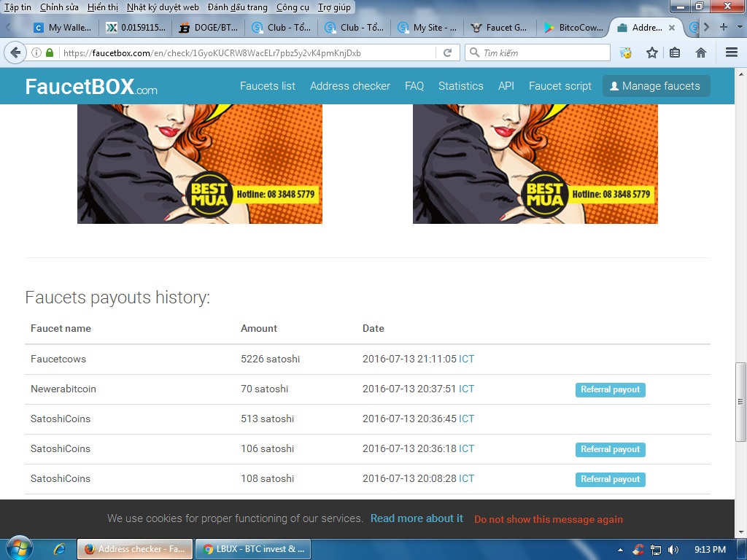
Task: Click scrollbar up arrow
Action: pos(740,74)
